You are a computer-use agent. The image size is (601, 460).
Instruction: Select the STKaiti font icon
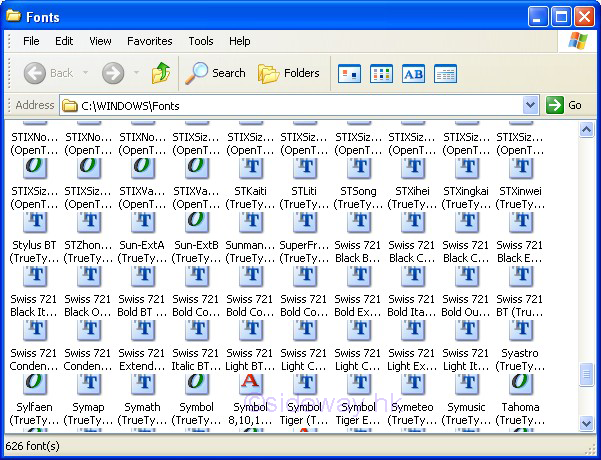[x=250, y=167]
